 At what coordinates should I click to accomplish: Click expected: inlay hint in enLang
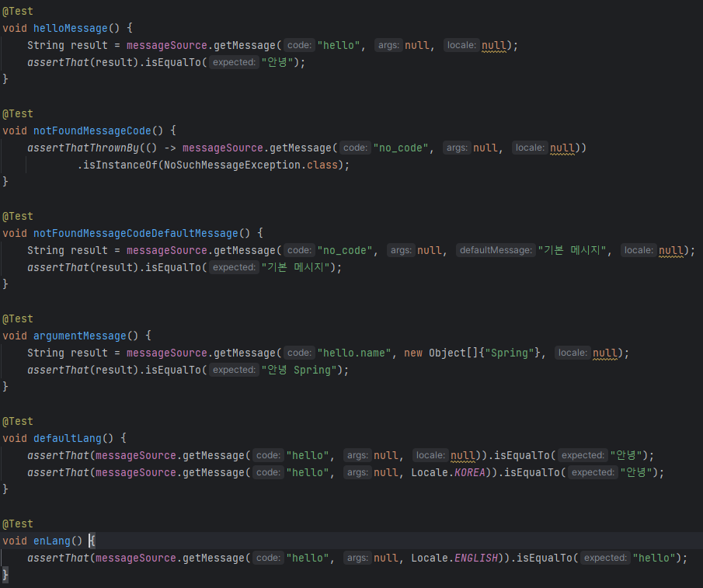(x=605, y=558)
